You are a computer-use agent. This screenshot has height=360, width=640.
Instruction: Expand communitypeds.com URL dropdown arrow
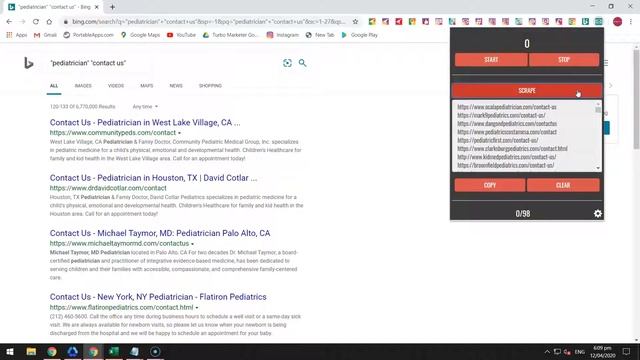pyautogui.click(x=179, y=133)
